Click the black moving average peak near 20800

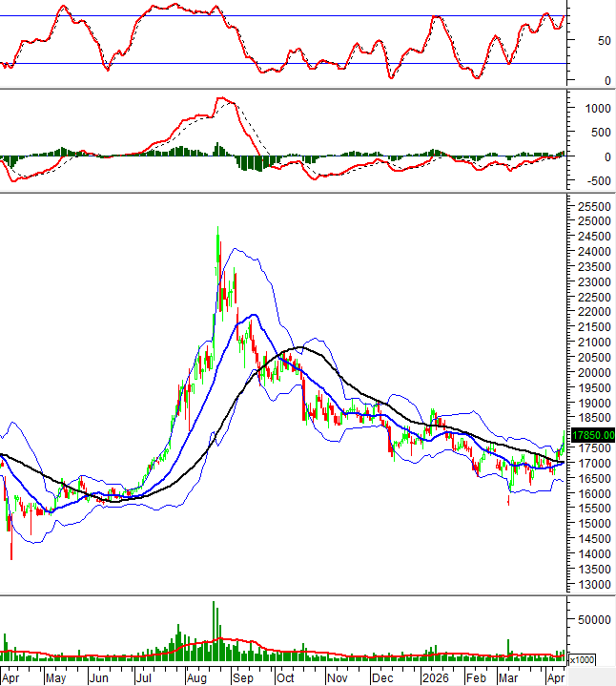[299, 347]
